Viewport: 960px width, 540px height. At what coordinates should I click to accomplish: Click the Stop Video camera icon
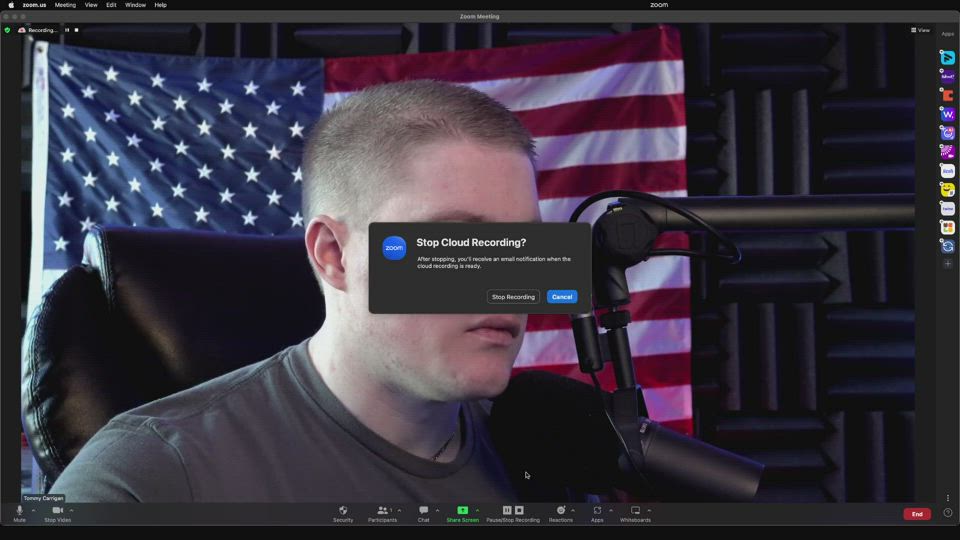click(57, 511)
